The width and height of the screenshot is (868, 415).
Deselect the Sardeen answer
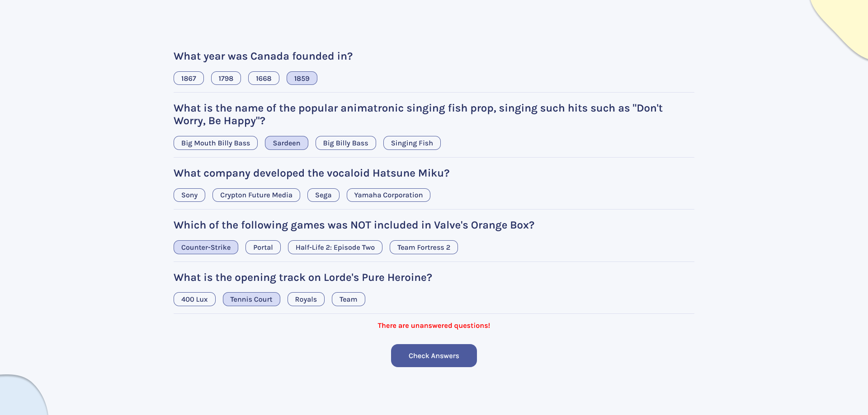pos(286,143)
